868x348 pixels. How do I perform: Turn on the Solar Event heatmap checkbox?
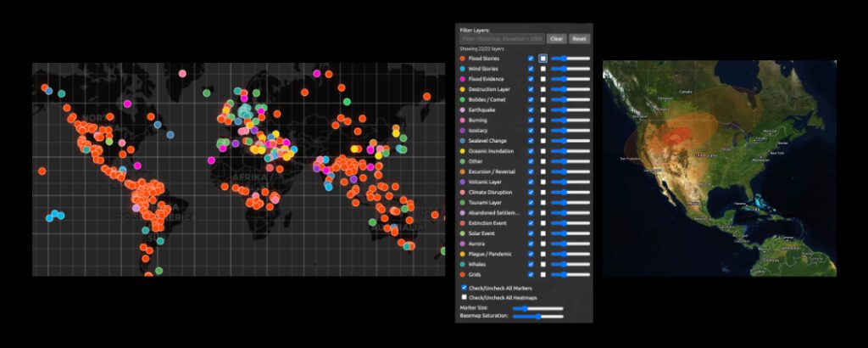click(x=543, y=233)
